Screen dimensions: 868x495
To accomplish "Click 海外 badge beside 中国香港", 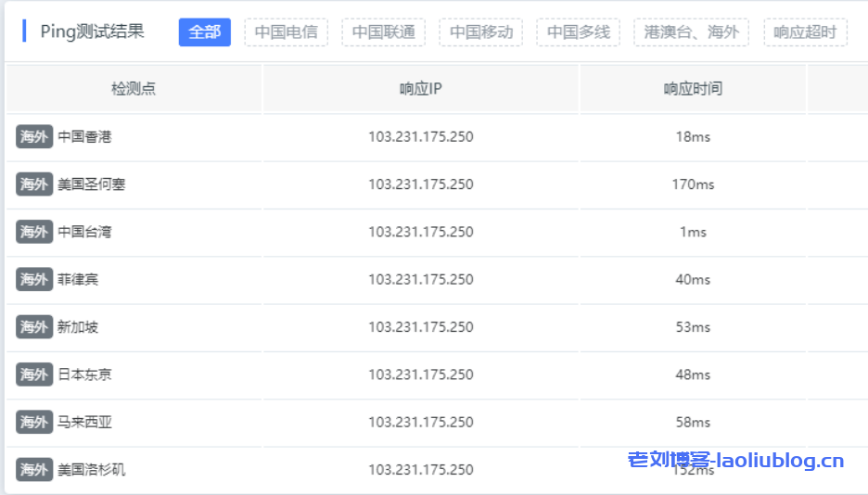I will point(34,137).
